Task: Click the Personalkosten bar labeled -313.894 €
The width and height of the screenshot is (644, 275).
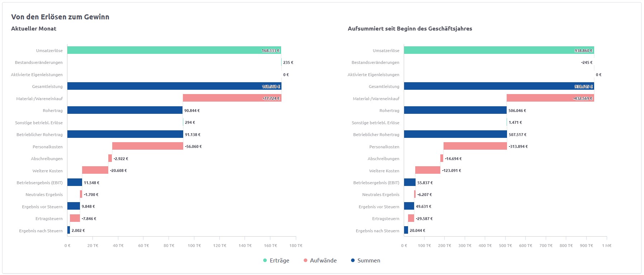Action: pyautogui.click(x=475, y=146)
